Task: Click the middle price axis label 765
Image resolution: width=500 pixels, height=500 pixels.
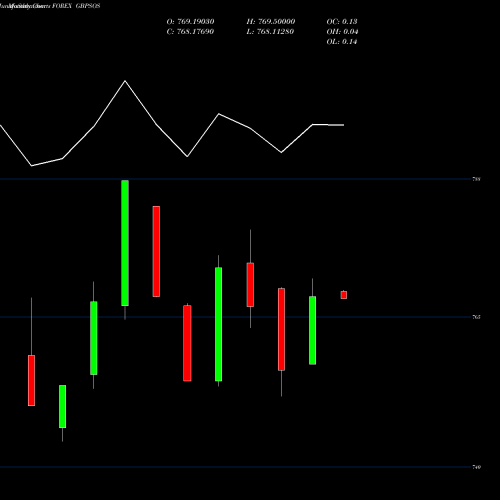Action: (477, 317)
